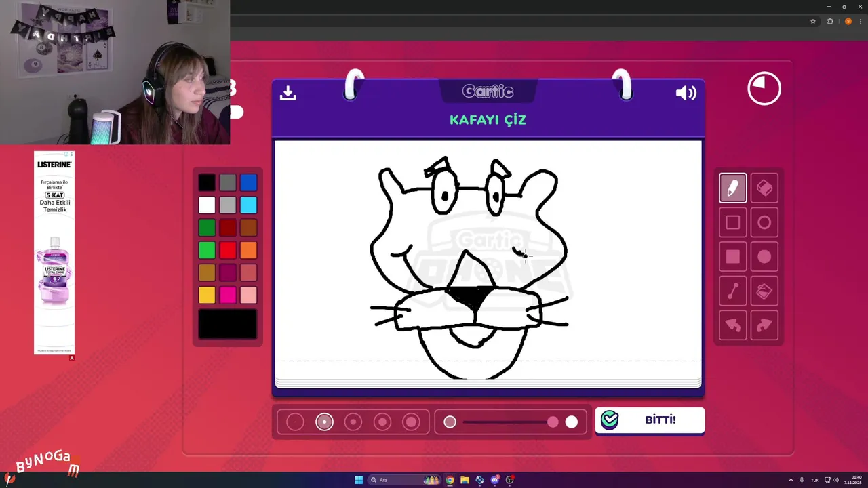The image size is (868, 488).
Task: Select the paint bucket fill tool
Action: pos(764,291)
